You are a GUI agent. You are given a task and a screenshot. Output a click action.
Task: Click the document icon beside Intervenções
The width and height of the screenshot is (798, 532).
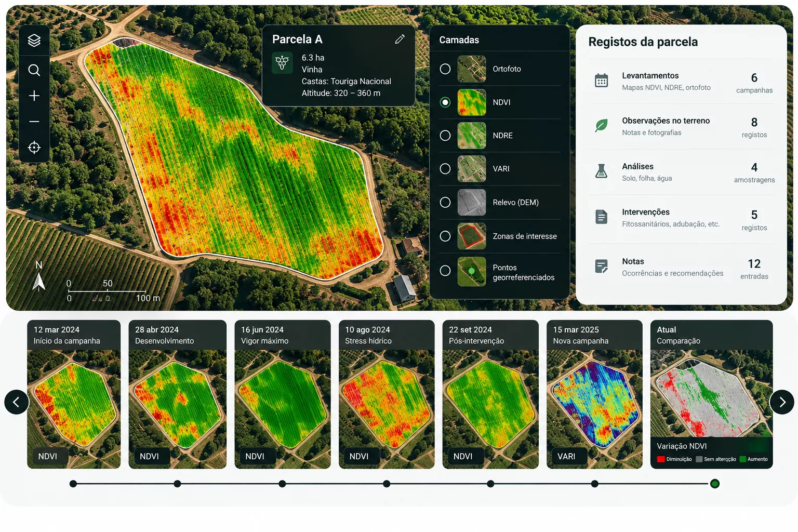point(601,217)
